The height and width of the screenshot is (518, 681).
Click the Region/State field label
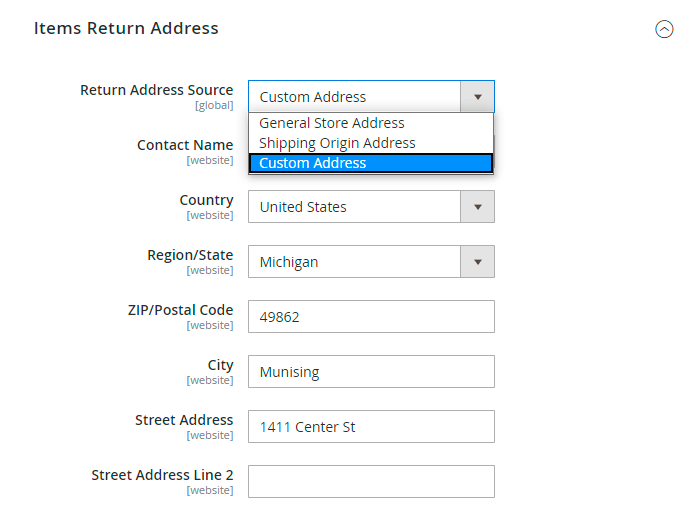coord(190,255)
